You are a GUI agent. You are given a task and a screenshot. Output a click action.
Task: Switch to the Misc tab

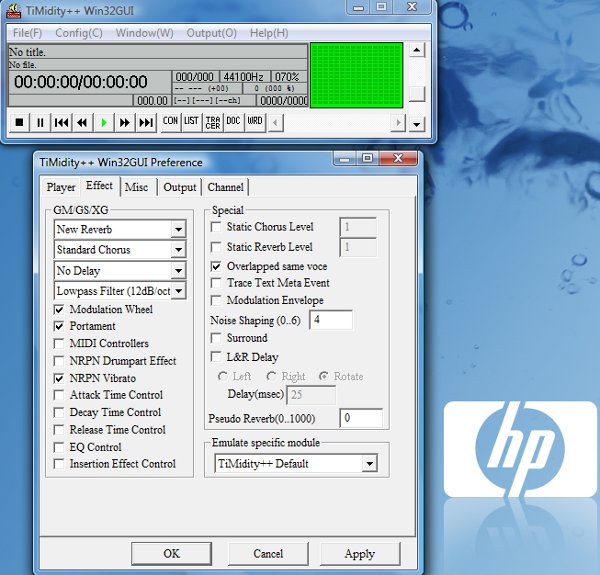click(137, 187)
